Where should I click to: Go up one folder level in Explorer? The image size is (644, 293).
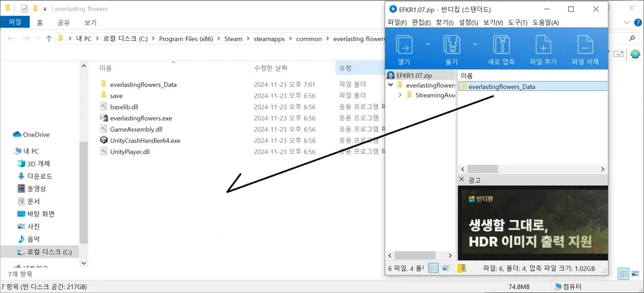click(49, 39)
